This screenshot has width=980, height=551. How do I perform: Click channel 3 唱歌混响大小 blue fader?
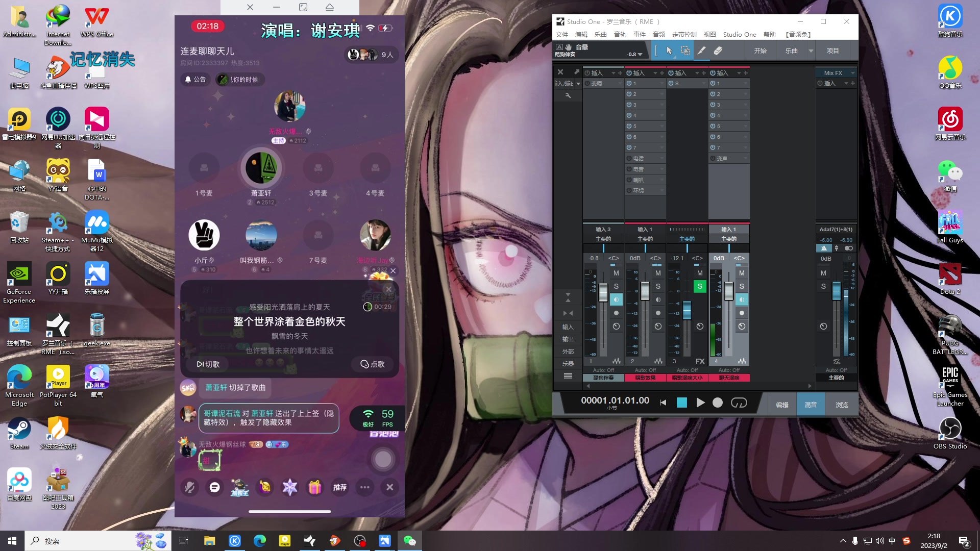pyautogui.click(x=687, y=310)
